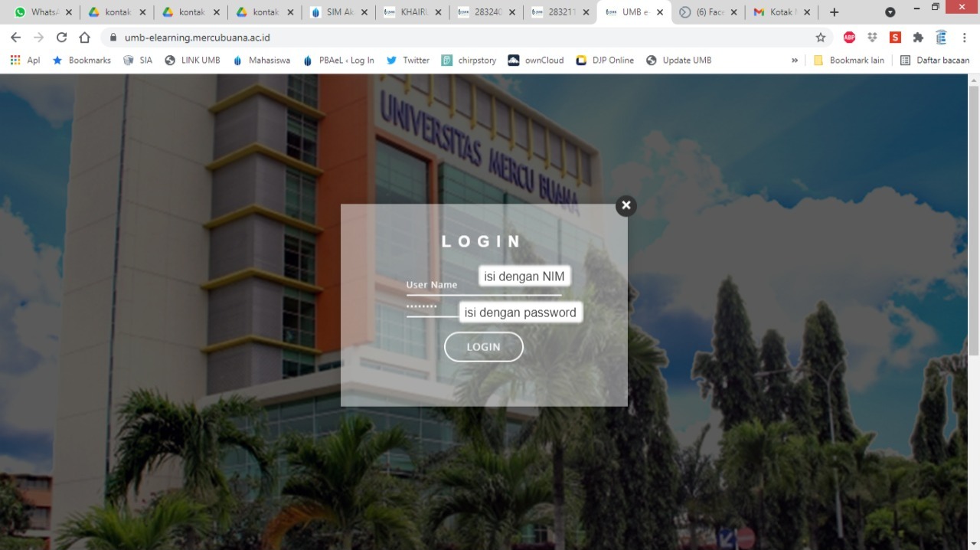Switch to the SIM Ak tab
980x550 pixels.
click(x=339, y=12)
